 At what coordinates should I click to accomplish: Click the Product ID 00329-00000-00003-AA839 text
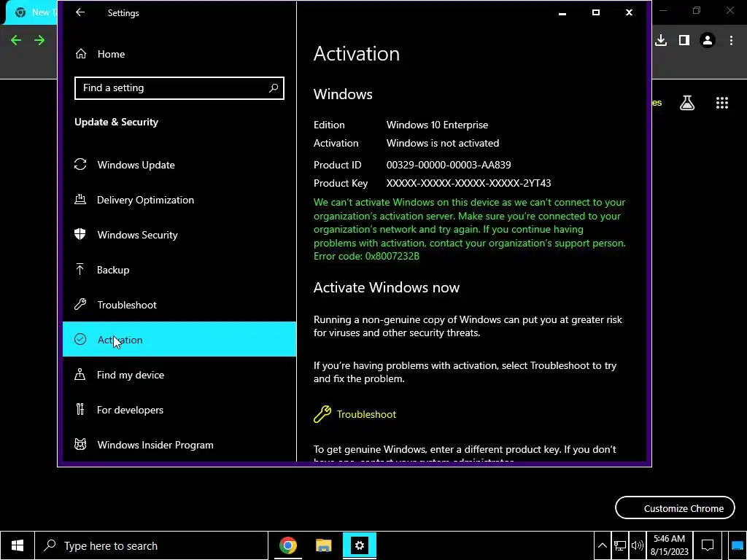(449, 166)
